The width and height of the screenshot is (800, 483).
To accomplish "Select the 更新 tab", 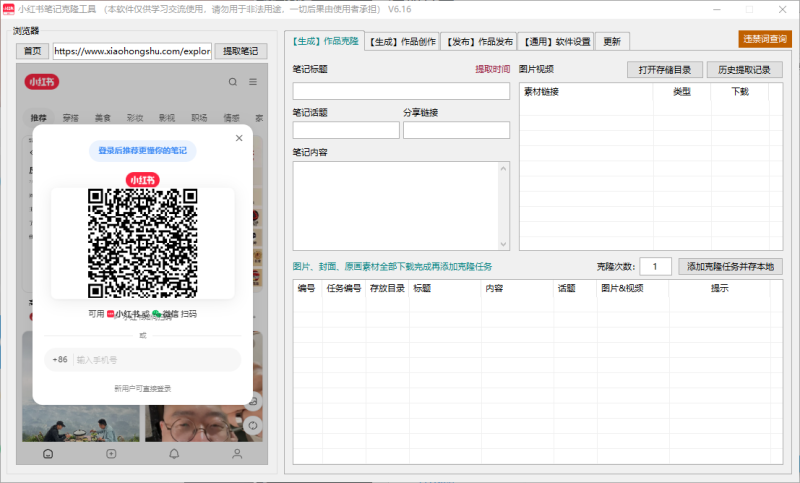I will click(612, 42).
